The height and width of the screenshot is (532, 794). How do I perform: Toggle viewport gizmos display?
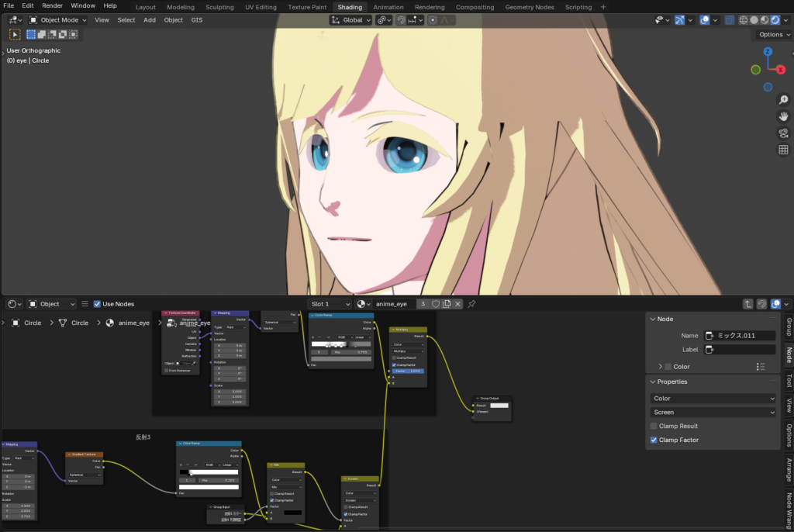point(679,20)
